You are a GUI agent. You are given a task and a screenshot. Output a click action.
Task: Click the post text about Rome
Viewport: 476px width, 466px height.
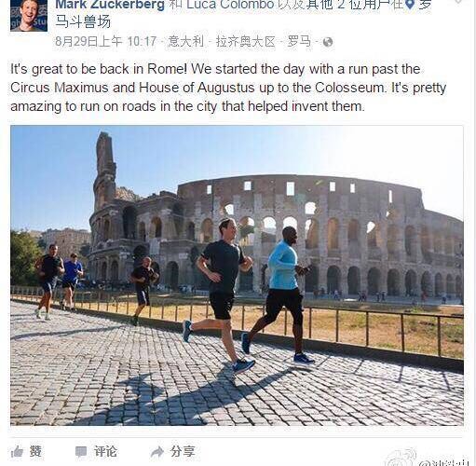point(228,88)
